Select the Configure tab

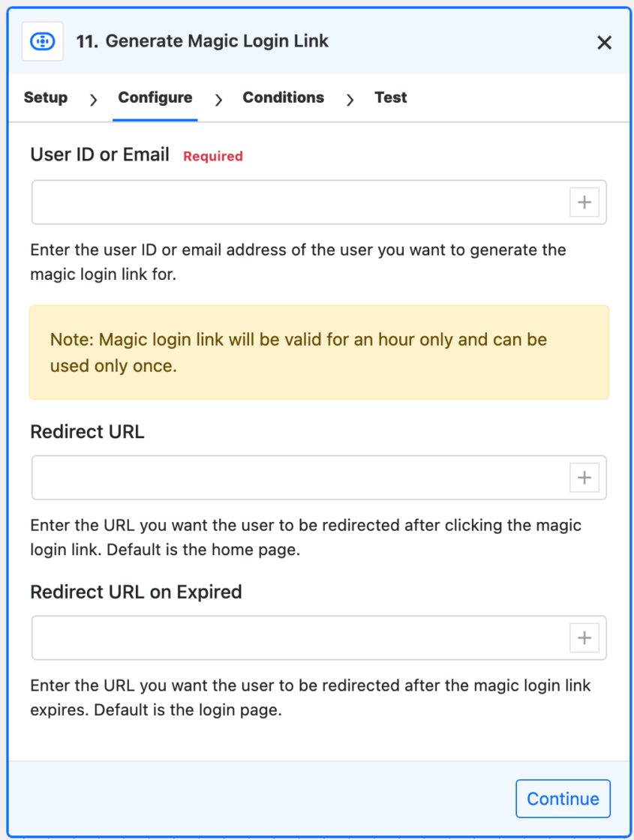(155, 97)
